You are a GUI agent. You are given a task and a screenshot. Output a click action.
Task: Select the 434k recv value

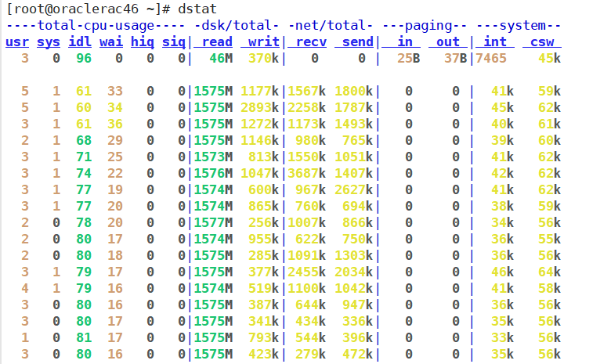pos(310,321)
